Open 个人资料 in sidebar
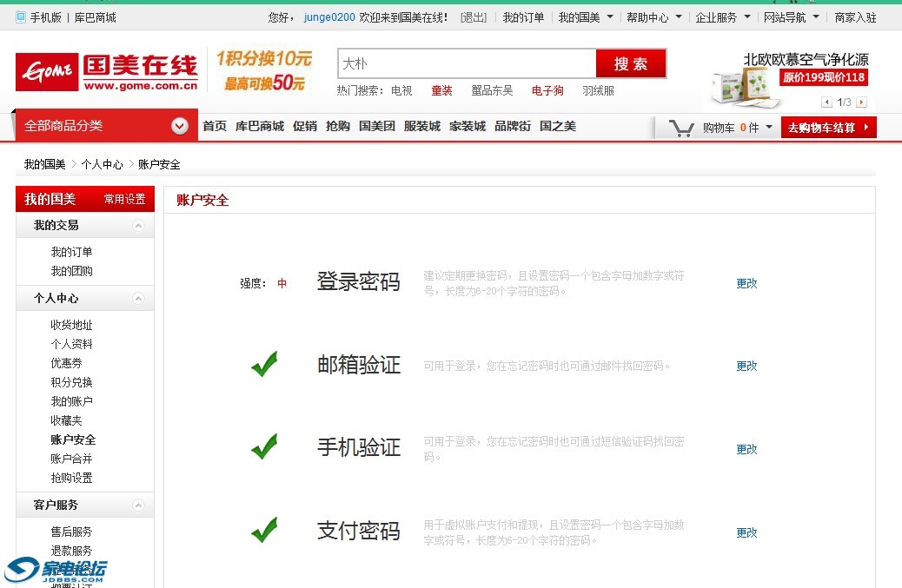 [71, 344]
